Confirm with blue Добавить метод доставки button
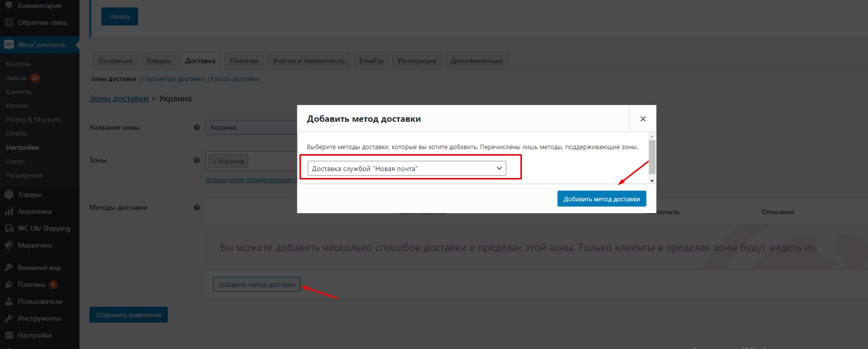 click(601, 199)
